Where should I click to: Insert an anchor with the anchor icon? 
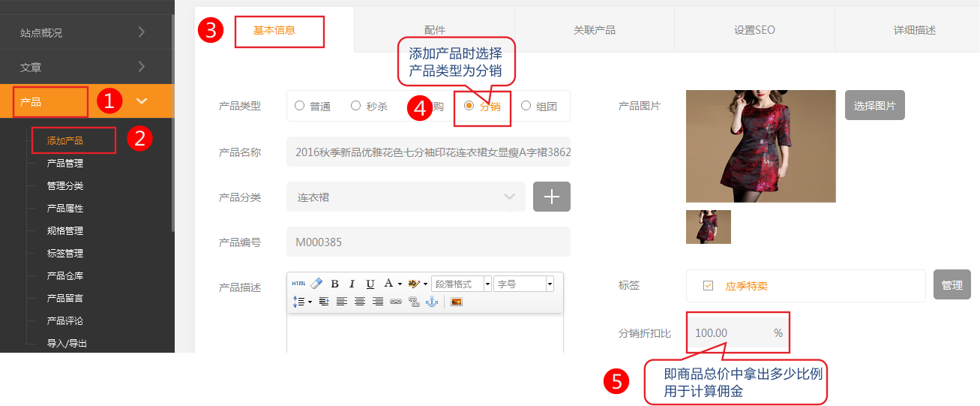(x=431, y=302)
